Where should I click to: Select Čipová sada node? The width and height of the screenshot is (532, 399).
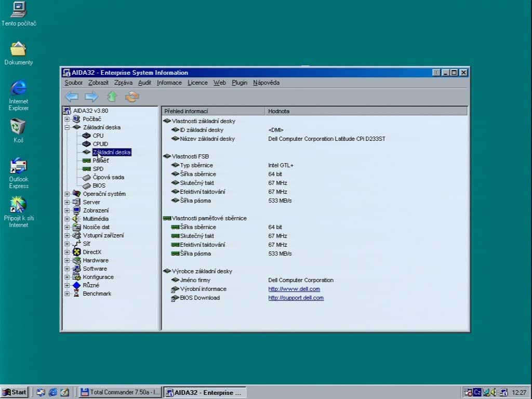coord(108,177)
